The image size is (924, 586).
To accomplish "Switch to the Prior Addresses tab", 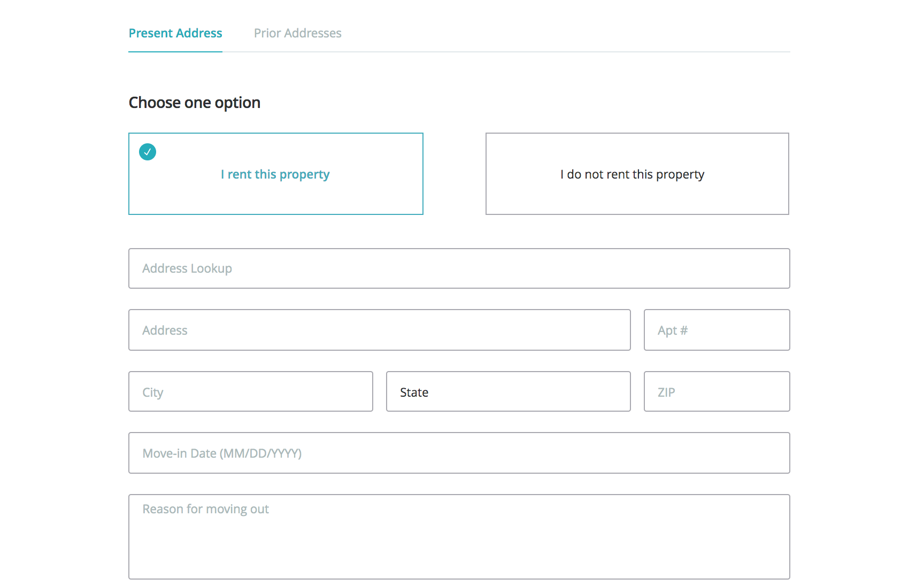I will 297,33.
